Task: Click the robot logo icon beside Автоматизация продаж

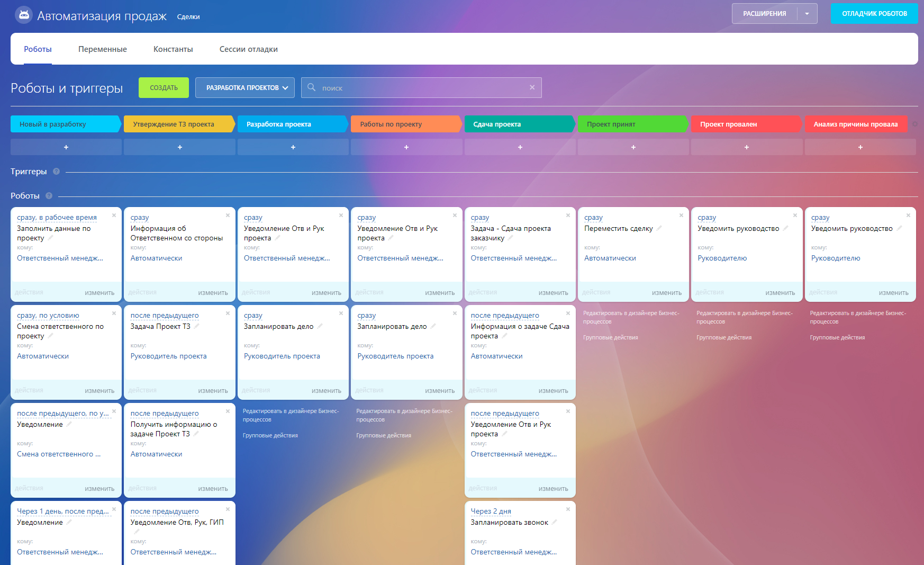Action: [x=23, y=15]
